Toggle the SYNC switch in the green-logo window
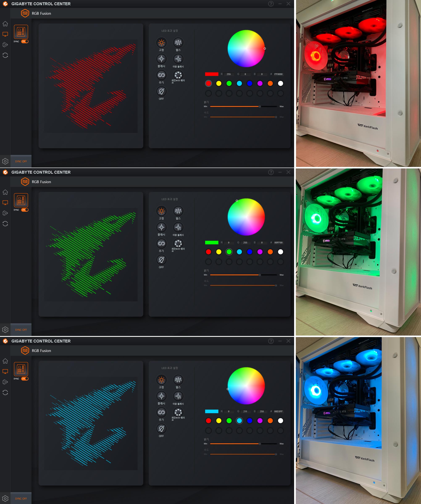The image size is (421, 504). point(25,210)
